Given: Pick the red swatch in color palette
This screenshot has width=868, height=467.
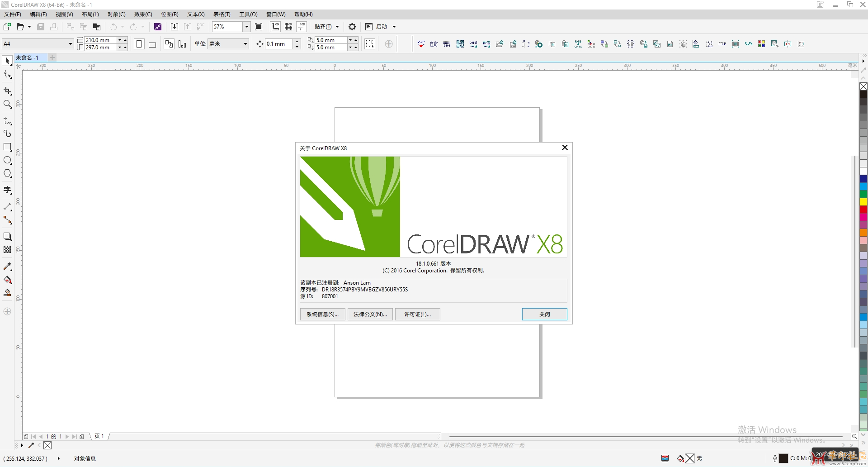Looking at the screenshot, I should pyautogui.click(x=863, y=210).
